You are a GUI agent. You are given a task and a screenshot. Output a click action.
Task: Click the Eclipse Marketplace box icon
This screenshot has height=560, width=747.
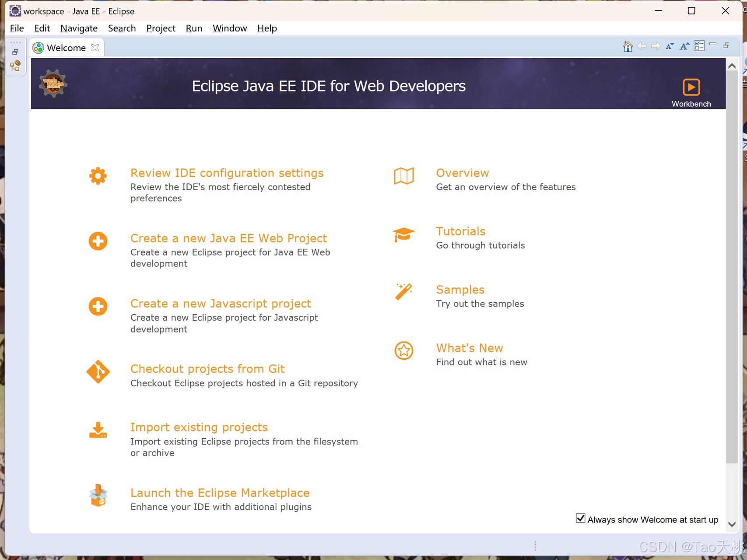[98, 495]
